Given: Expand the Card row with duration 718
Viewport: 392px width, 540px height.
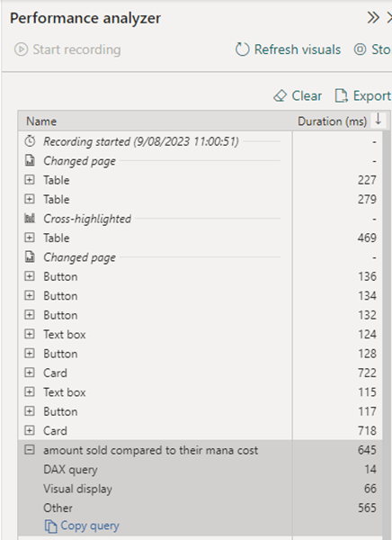Looking at the screenshot, I should (x=30, y=430).
